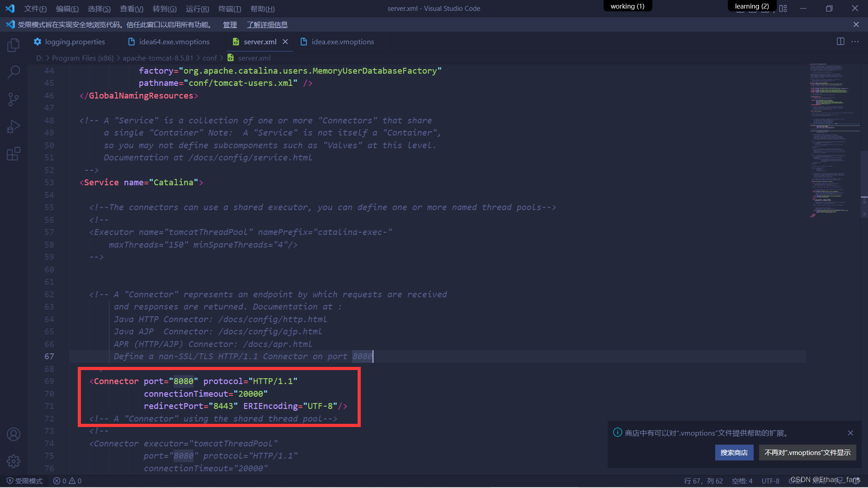Image resolution: width=868 pixels, height=488 pixels.
Task: Click the split editor right icon
Action: pyautogui.click(x=840, y=42)
